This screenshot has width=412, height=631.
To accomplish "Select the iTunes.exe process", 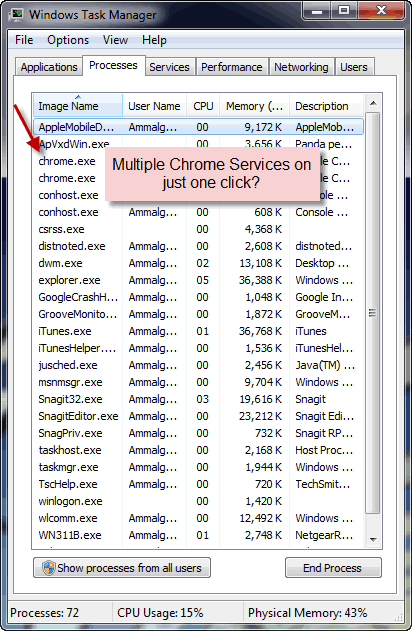I will [199, 331].
